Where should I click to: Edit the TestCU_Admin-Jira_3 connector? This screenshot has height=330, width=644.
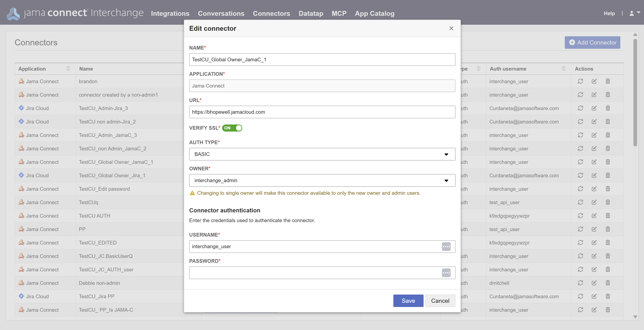pyautogui.click(x=594, y=108)
